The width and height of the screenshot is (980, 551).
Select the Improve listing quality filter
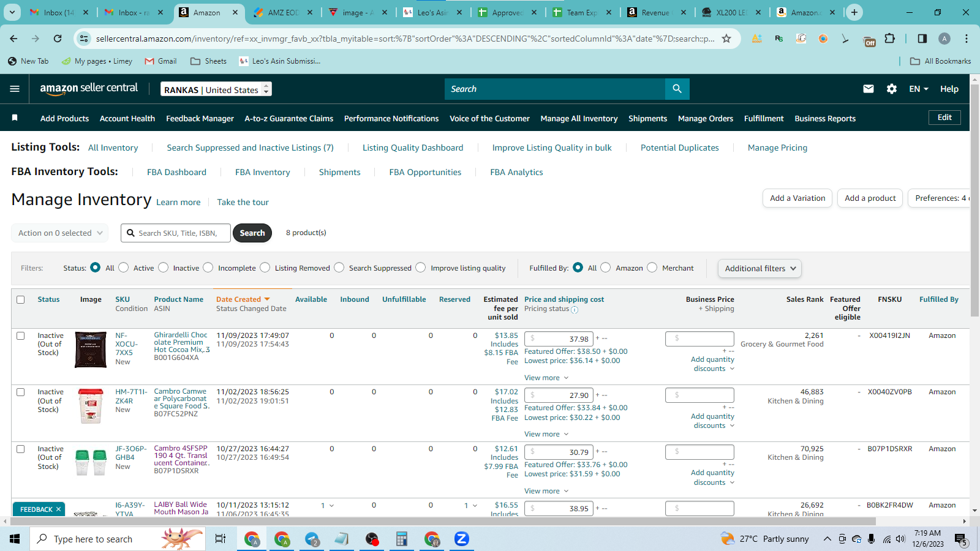421,268
